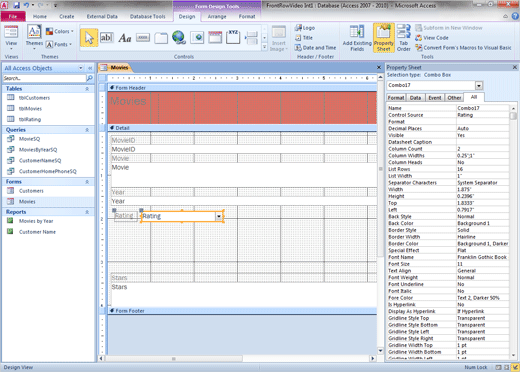Open the External Data tab
Viewport: 520px width, 372px height.
coord(102,16)
